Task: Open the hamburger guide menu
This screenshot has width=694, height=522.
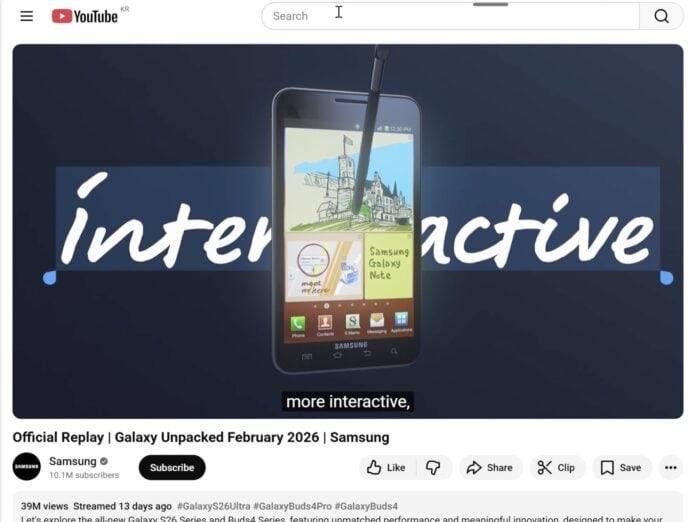Action: [x=27, y=16]
